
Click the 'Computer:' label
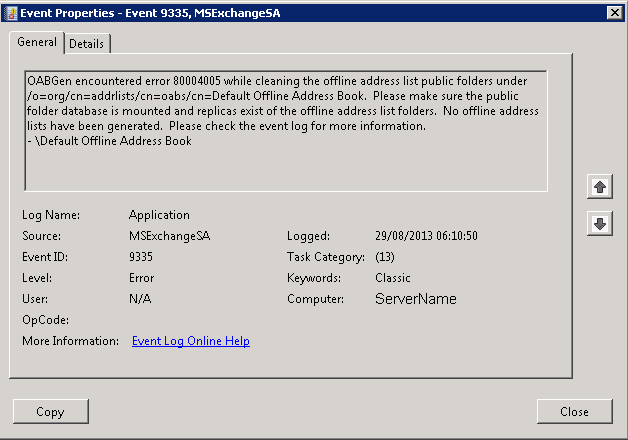click(x=315, y=299)
